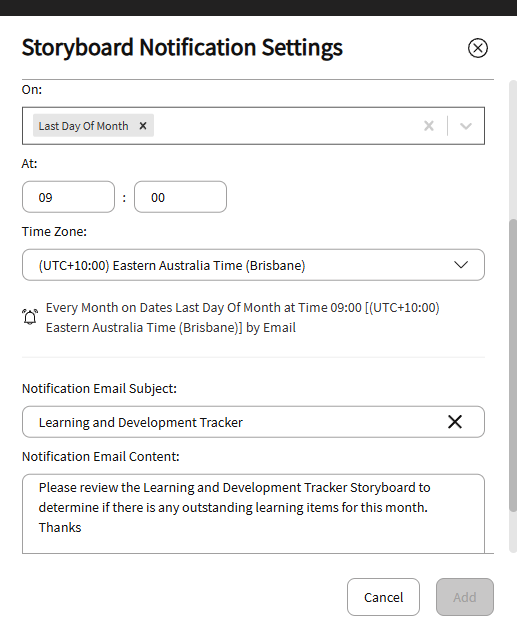Remove the Last Day Of Month tag
Screen dimensions: 517x640
(143, 126)
